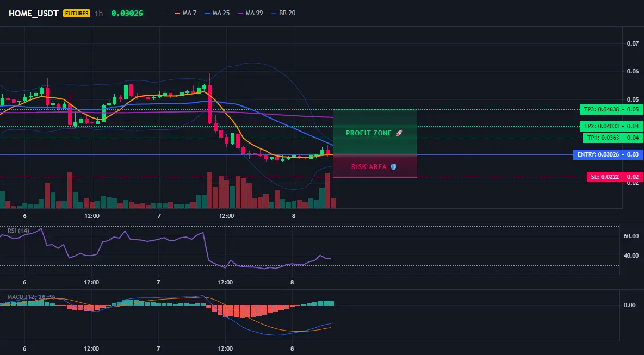Click the RSI 40.00 axis value
The image size is (644, 355).
pos(631,256)
